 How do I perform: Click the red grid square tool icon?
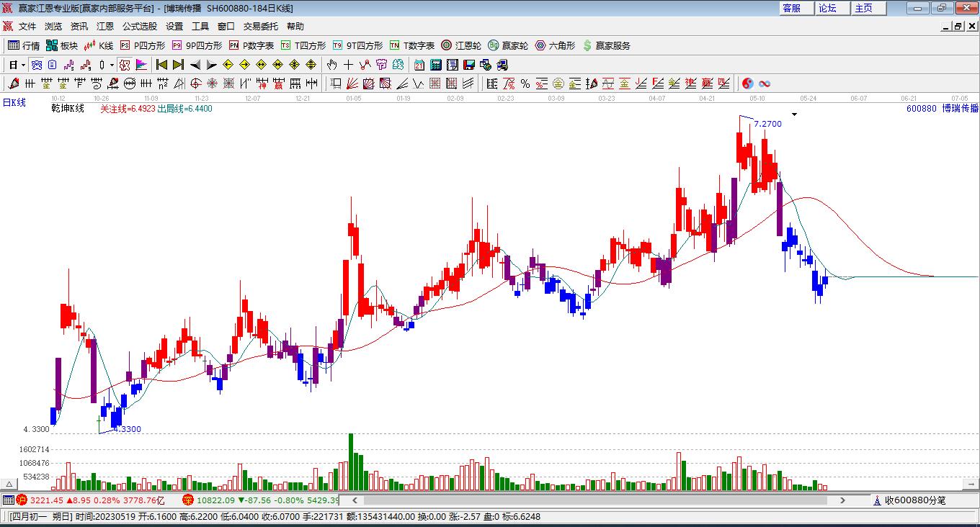[435, 84]
